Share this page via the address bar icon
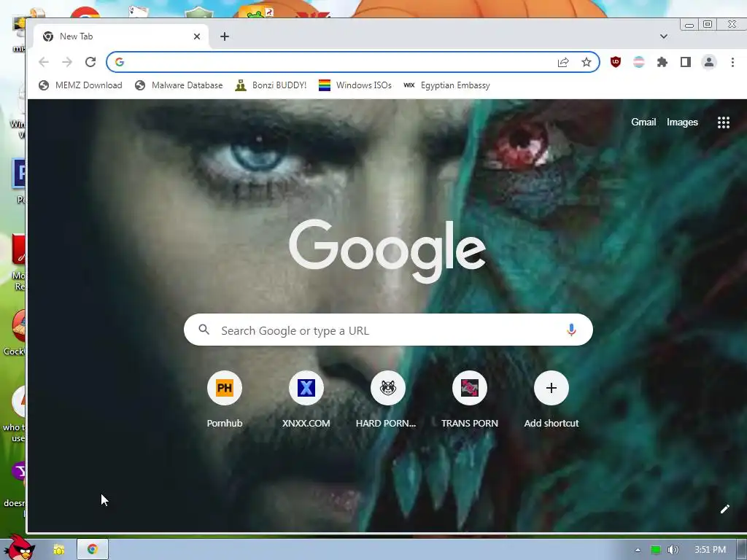Viewport: 747px width, 560px height. (563, 63)
